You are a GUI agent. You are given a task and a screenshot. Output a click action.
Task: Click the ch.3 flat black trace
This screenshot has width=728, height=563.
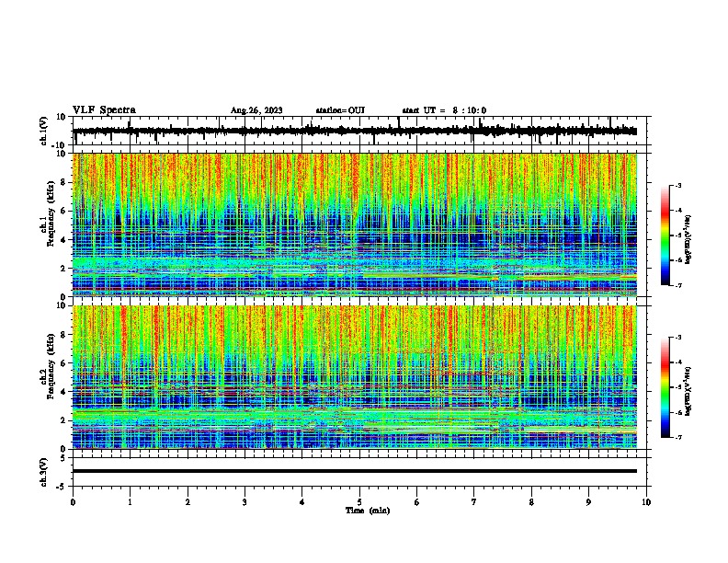tap(355, 471)
